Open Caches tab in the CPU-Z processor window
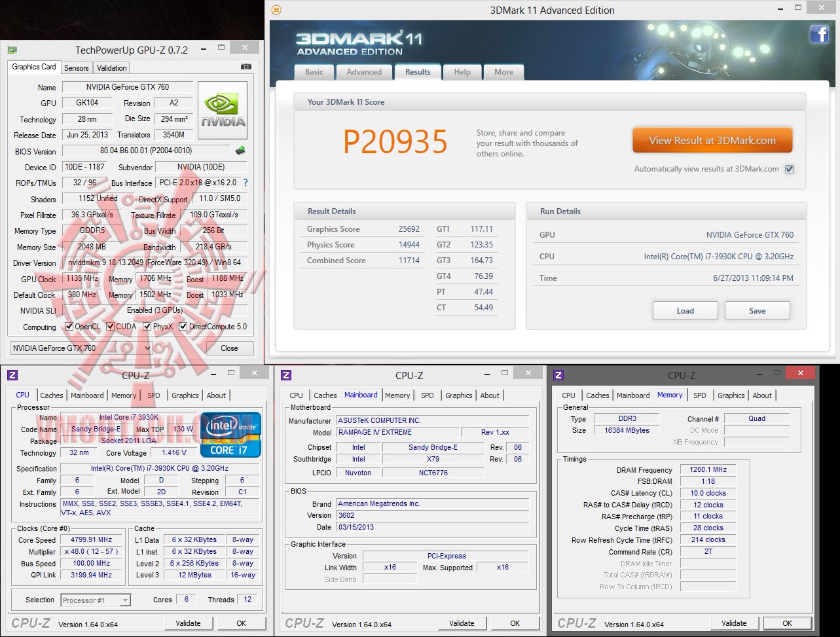Viewport: 840px width, 637px height. (52, 395)
